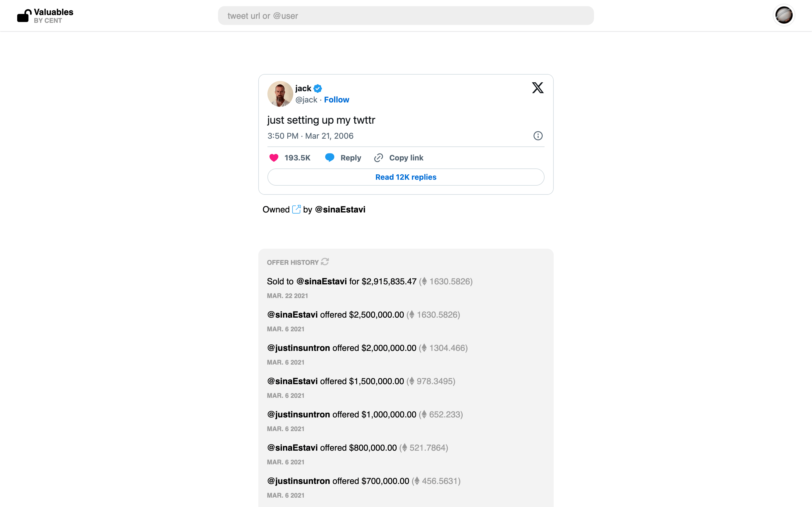Click the X logo on tweet card
812x507 pixels.
tap(538, 88)
